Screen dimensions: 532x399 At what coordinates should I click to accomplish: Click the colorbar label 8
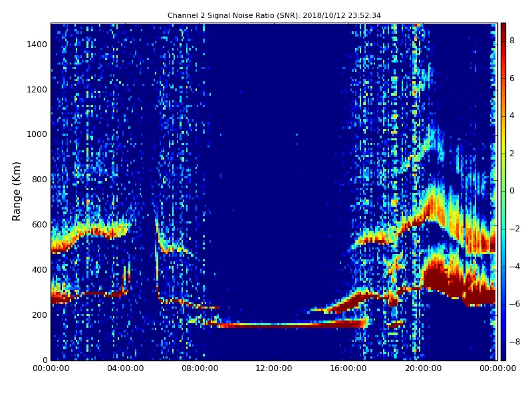512,41
